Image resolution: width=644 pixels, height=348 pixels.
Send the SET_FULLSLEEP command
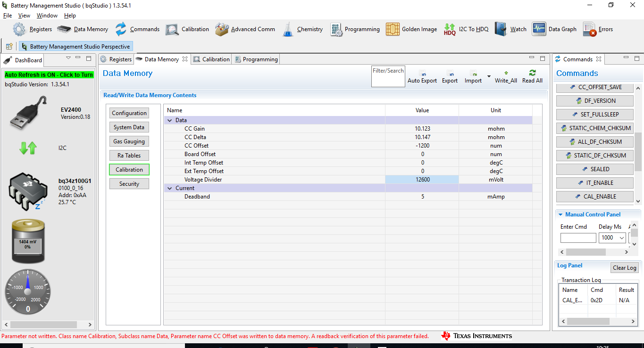click(x=595, y=114)
